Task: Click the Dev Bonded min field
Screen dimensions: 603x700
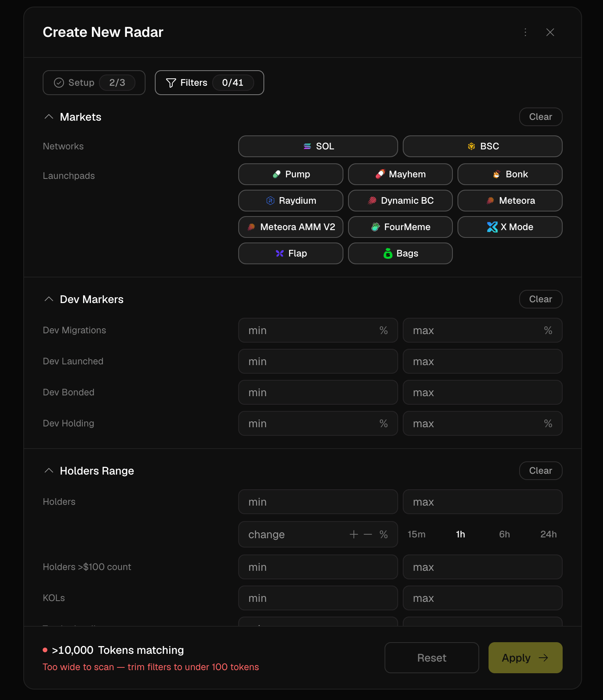Action: [x=318, y=392]
